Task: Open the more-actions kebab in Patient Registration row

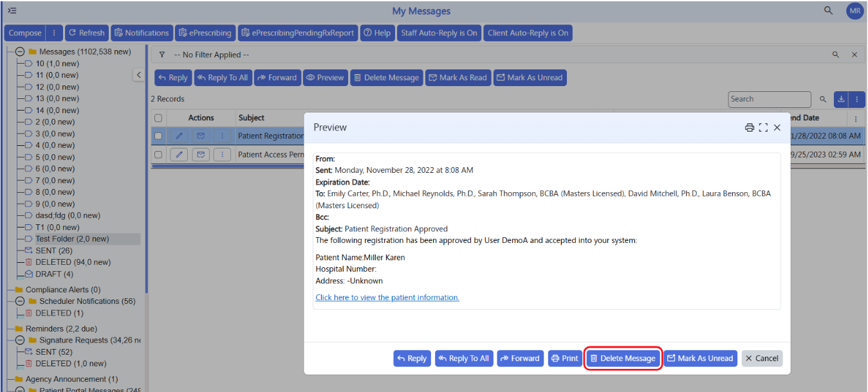Action: click(x=222, y=136)
